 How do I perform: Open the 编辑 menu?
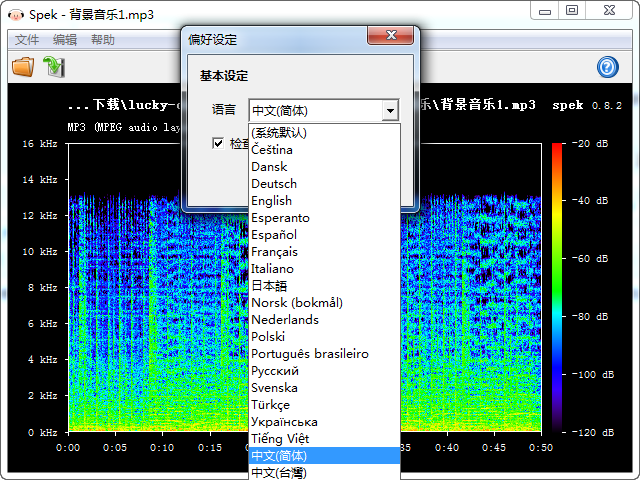tap(65, 40)
